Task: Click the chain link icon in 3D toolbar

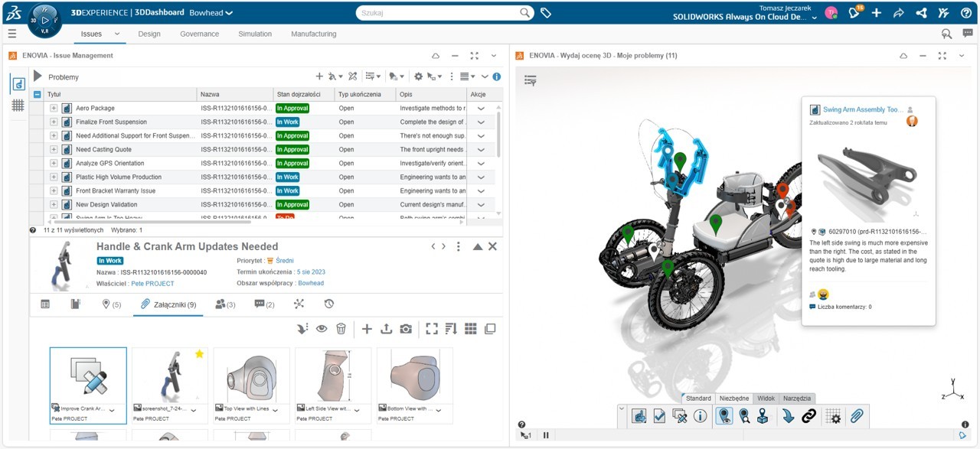Action: [x=808, y=416]
